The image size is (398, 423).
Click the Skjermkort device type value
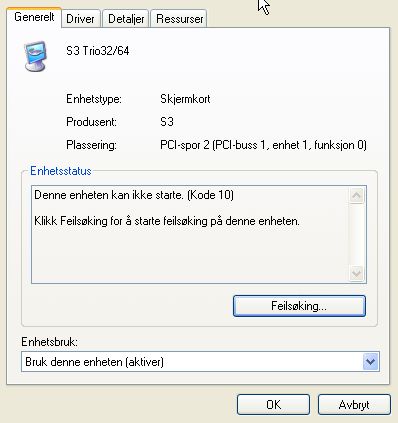coord(185,99)
